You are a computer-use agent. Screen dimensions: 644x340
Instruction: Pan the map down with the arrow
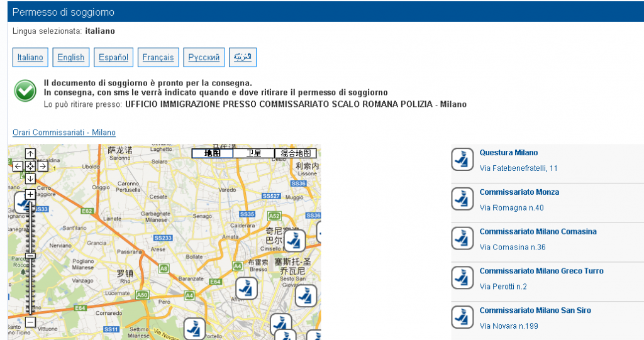coord(30,178)
